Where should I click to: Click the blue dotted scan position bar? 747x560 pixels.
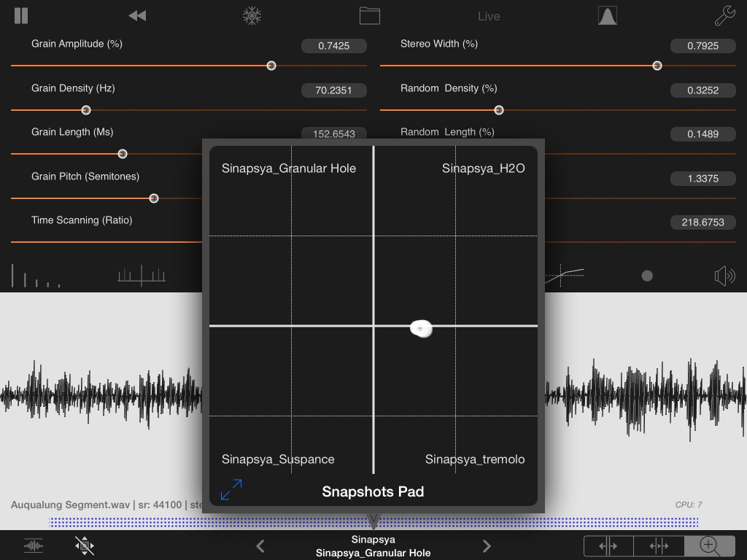tap(373, 522)
